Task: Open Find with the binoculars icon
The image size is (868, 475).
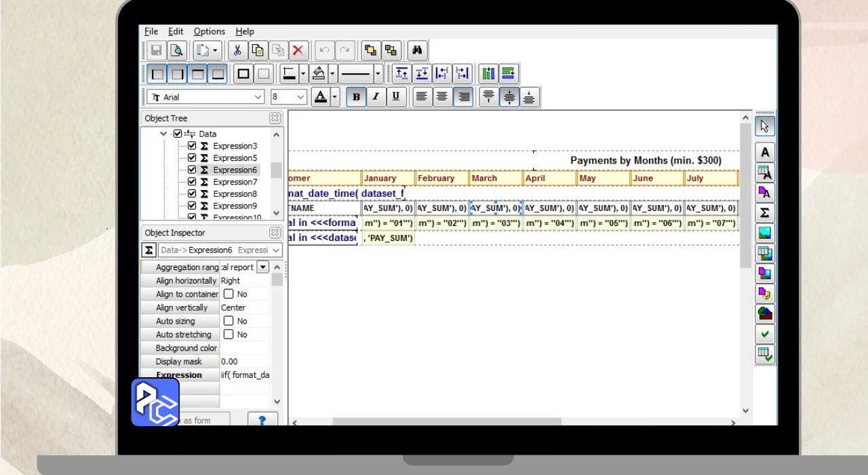Action: click(417, 50)
